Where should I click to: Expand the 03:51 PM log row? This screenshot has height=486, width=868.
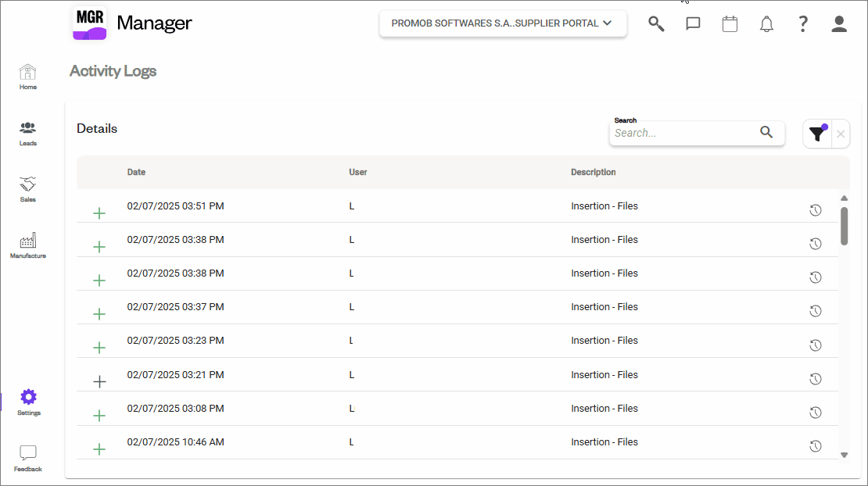(99, 213)
